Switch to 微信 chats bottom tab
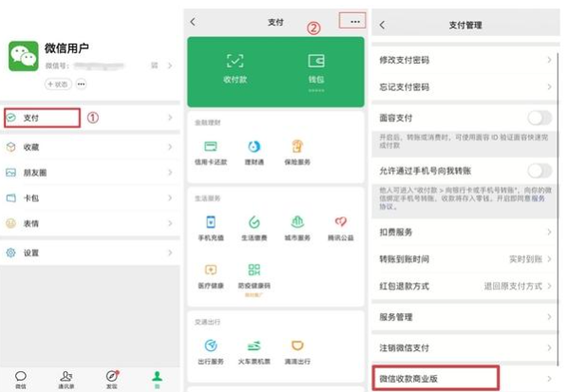The width and height of the screenshot is (568, 392). [21, 380]
